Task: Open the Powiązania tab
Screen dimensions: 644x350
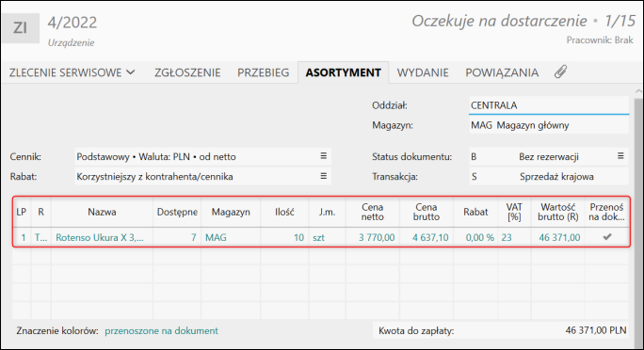Action: (x=502, y=72)
